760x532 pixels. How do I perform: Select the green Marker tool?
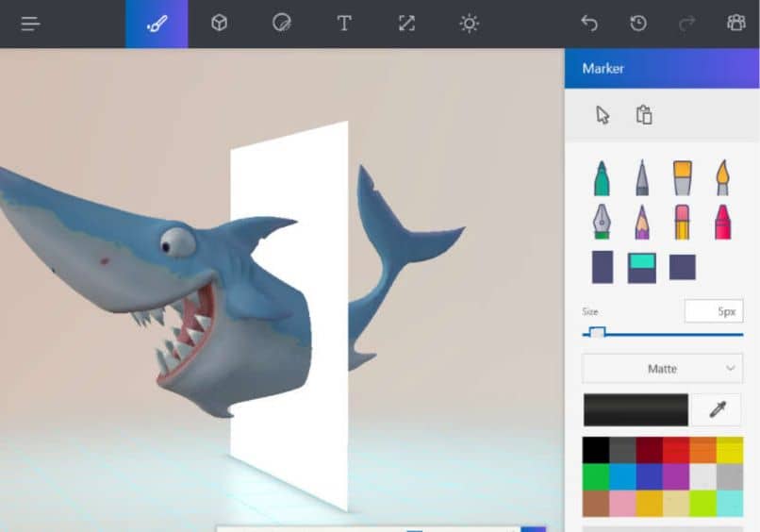tap(602, 178)
